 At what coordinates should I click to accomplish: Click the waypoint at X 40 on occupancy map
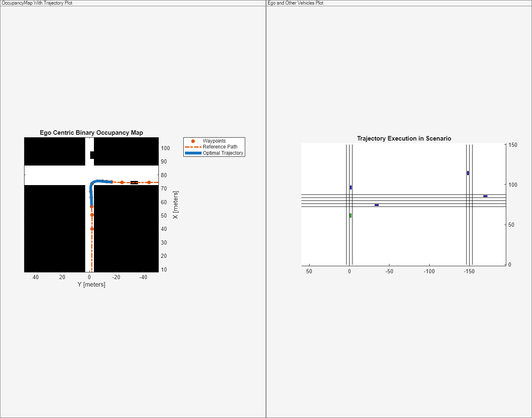(x=92, y=229)
